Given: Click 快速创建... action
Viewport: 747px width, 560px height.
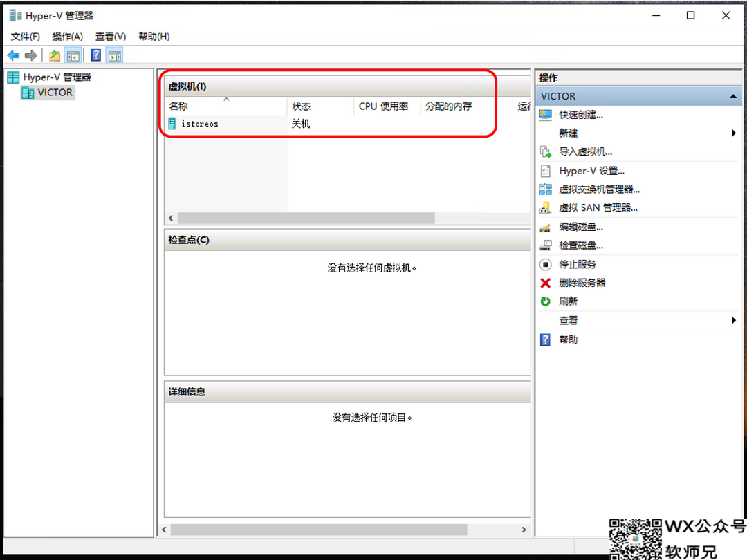Looking at the screenshot, I should [581, 115].
